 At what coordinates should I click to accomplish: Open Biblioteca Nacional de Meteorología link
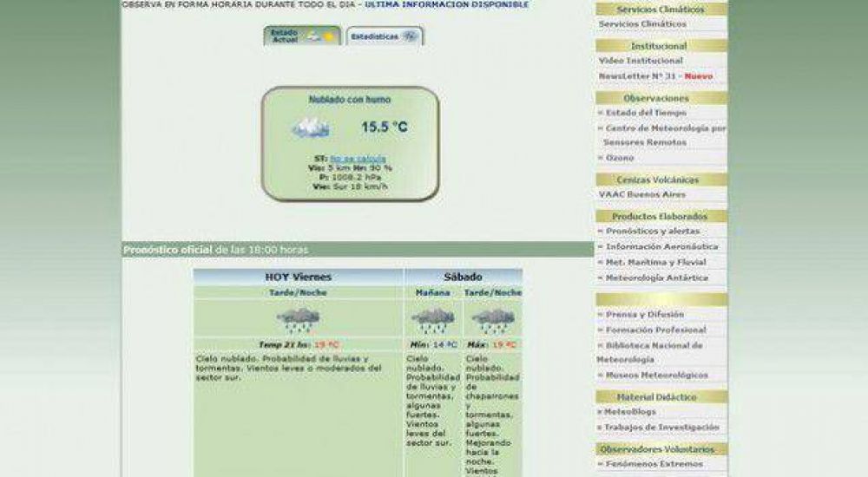[650, 352]
